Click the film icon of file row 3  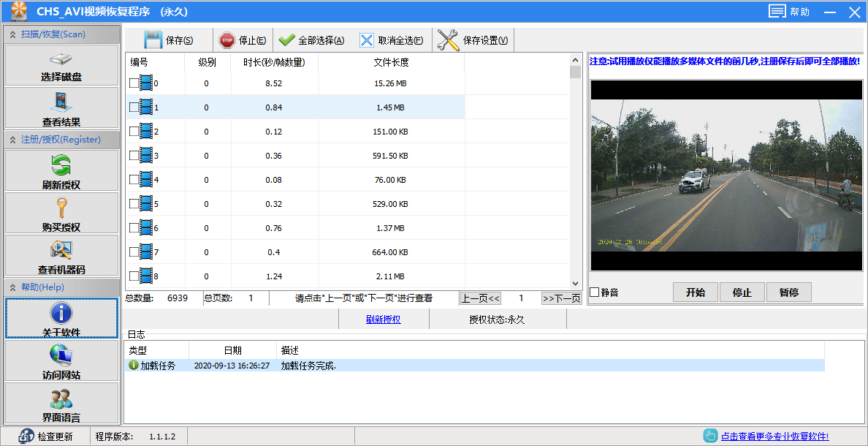146,156
